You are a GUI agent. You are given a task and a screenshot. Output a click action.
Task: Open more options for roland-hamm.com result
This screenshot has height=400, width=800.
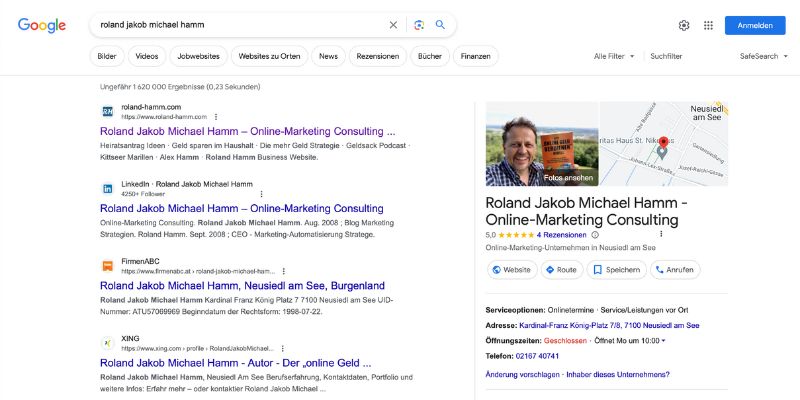tap(216, 117)
